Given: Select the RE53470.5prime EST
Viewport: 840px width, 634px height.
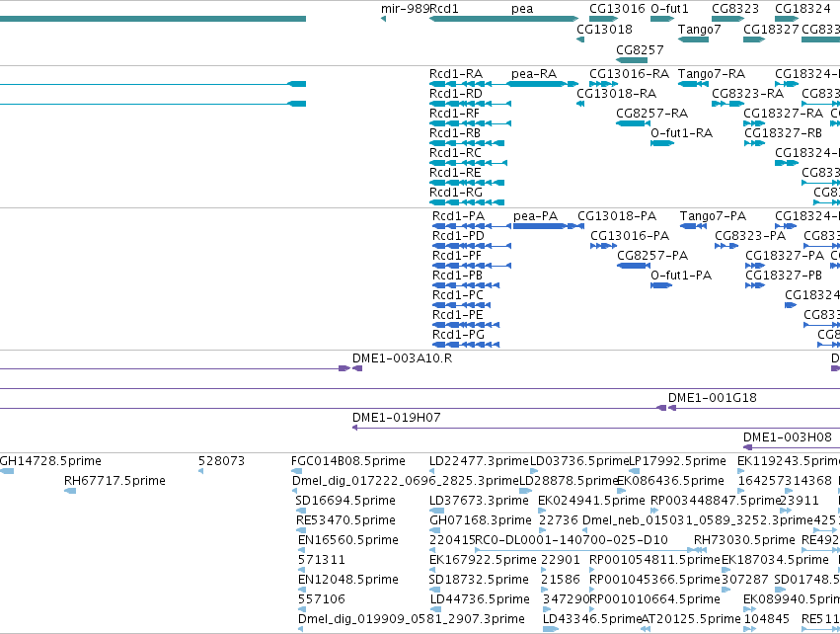Looking at the screenshot, I should (302, 530).
